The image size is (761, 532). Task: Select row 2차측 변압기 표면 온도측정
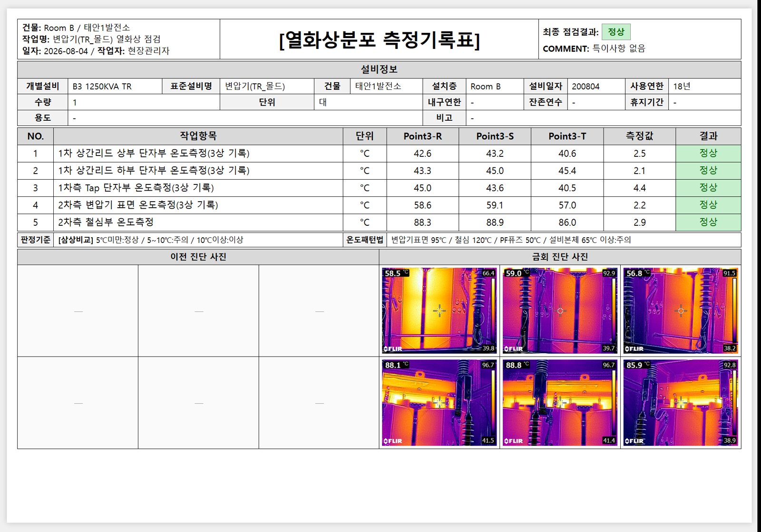point(379,205)
